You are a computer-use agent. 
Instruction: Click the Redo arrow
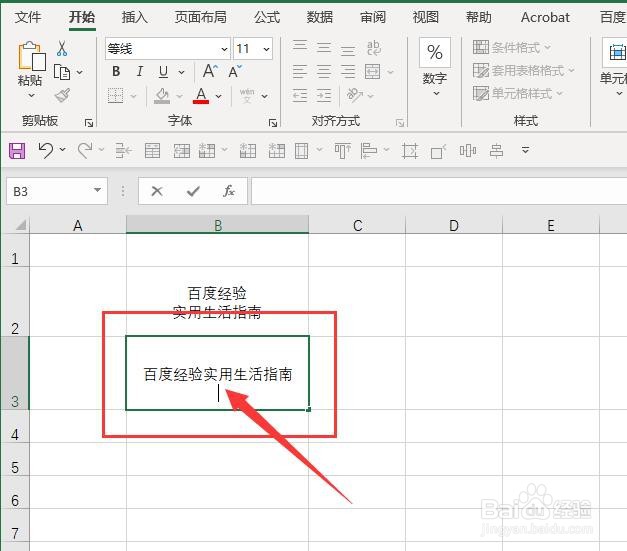click(x=85, y=151)
